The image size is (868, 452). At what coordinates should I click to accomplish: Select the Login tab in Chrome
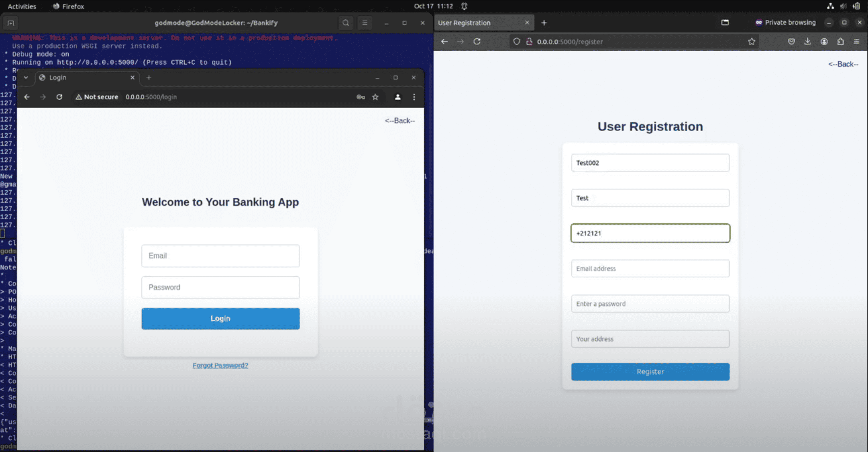point(87,77)
